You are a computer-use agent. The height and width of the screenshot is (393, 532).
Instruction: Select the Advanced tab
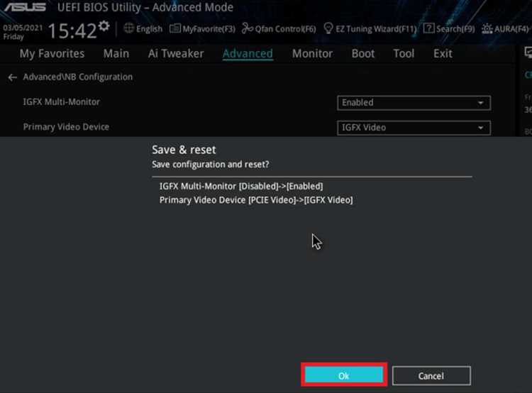(x=248, y=54)
